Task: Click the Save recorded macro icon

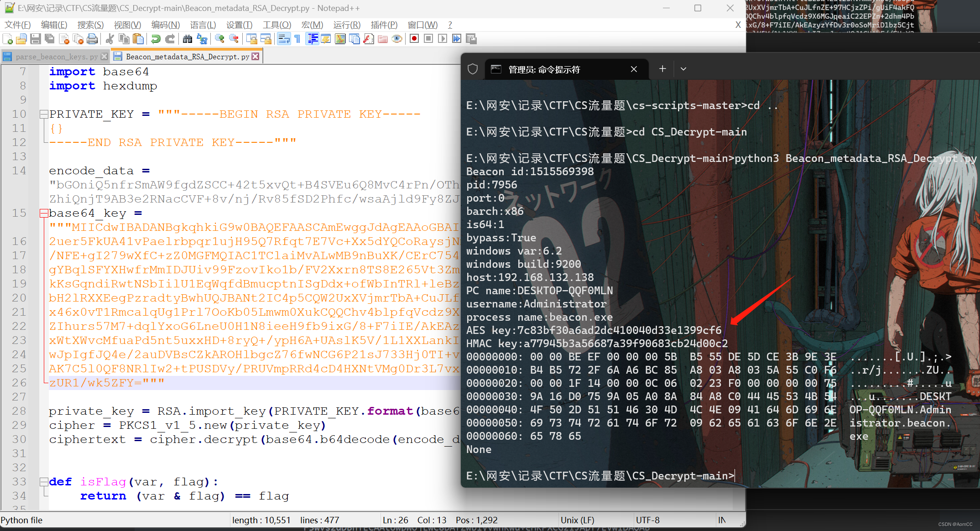Action: click(471, 39)
